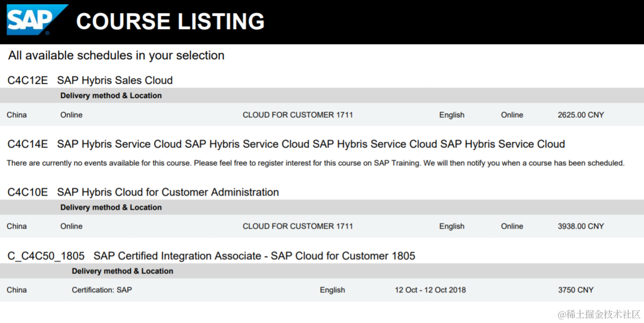Open the SAP Hybris Sales Cloud course title
Viewport: 644px width, 323px height.
pyautogui.click(x=115, y=80)
